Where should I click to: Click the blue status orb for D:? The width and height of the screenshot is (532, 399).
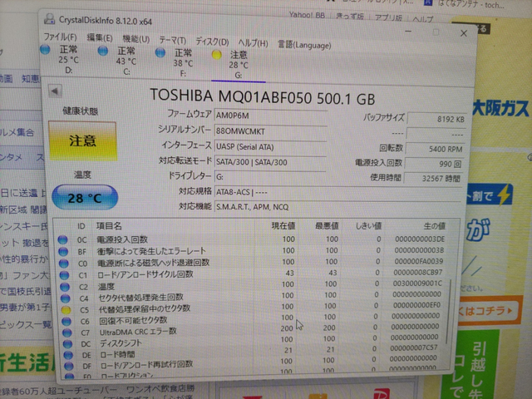[45, 50]
